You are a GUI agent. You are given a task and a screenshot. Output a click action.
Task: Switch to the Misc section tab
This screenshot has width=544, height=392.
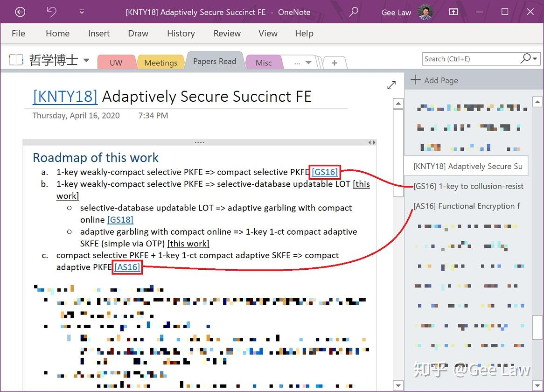click(264, 63)
